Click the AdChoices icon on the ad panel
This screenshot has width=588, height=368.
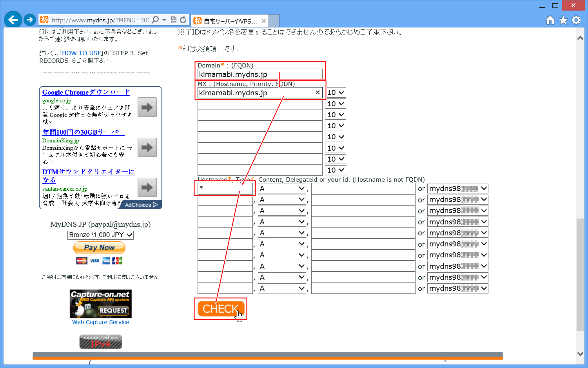[140, 204]
